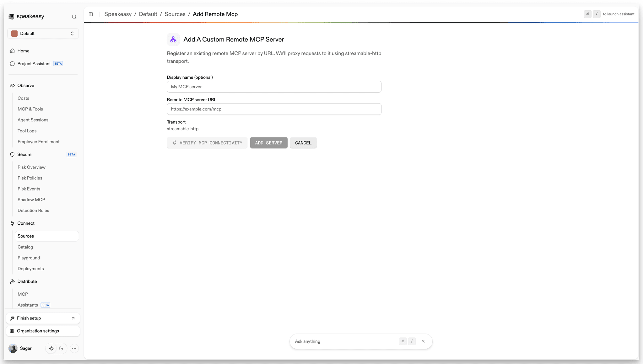Open Risk Events
This screenshot has width=643, height=364.
(29, 189)
